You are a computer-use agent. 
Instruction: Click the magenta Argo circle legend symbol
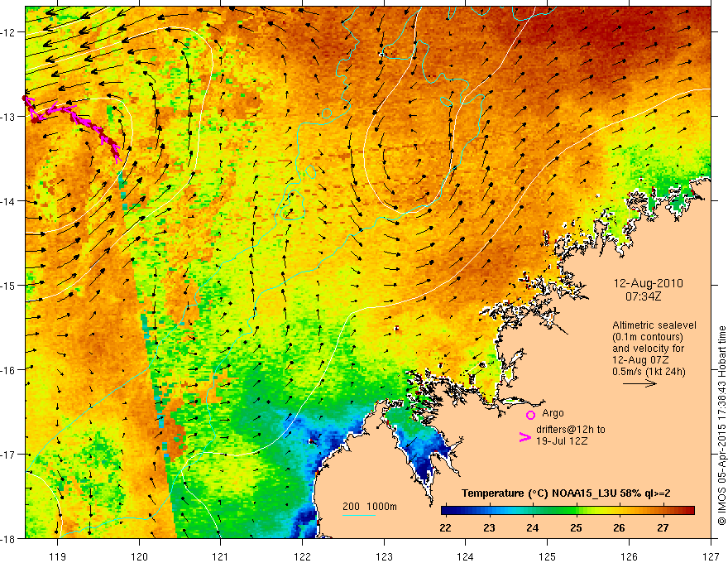(530, 415)
